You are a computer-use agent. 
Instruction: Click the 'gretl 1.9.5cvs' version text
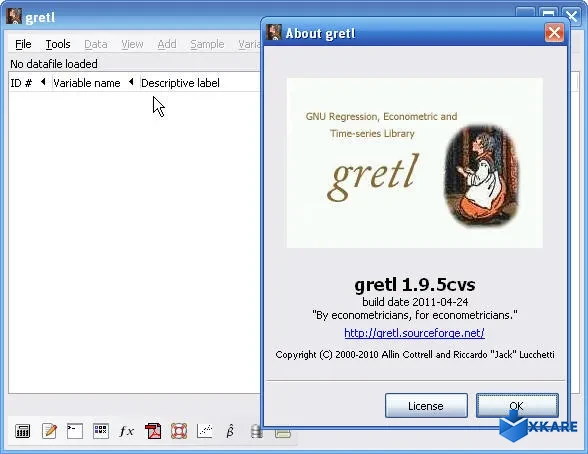415,285
